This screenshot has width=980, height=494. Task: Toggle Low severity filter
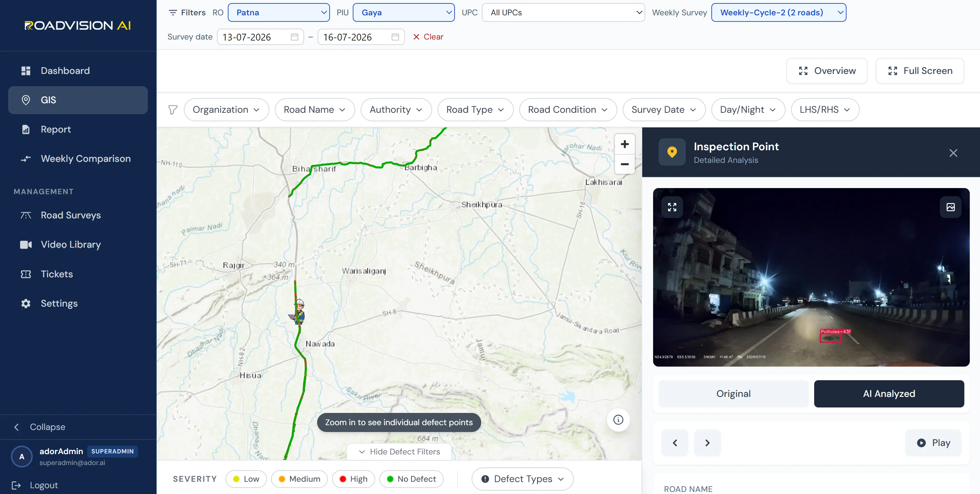(246, 479)
